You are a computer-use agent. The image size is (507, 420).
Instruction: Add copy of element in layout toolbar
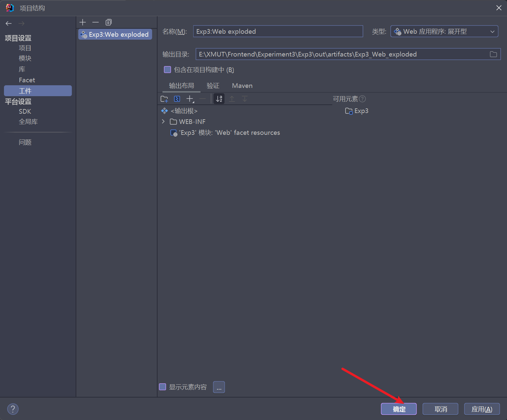coord(190,99)
